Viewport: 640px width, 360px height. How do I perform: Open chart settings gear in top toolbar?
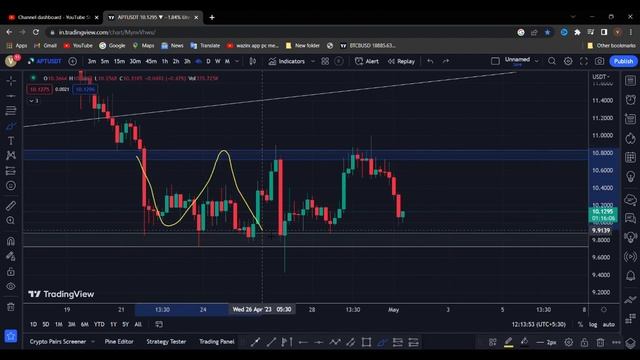coord(568,61)
